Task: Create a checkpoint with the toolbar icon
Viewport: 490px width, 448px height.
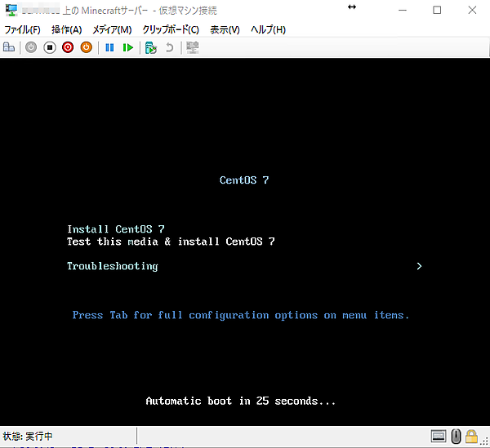Action: [151, 48]
